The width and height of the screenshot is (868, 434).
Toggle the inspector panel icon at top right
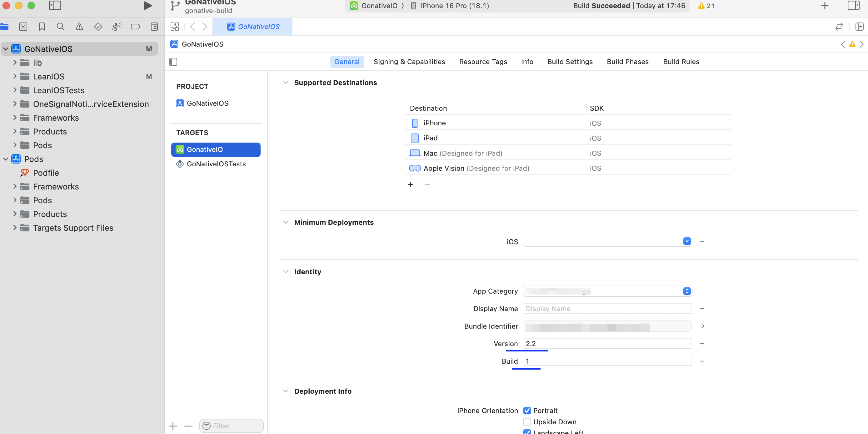pos(854,6)
